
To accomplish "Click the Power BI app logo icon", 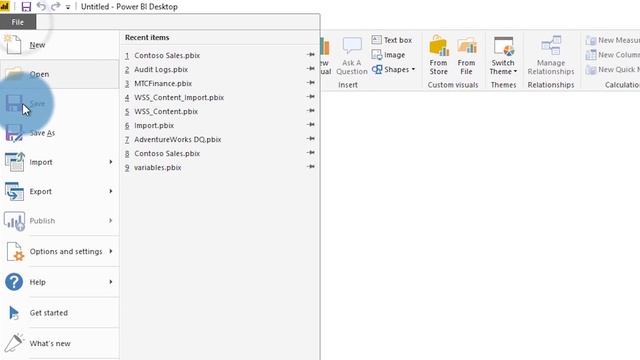I will tap(4, 6).
